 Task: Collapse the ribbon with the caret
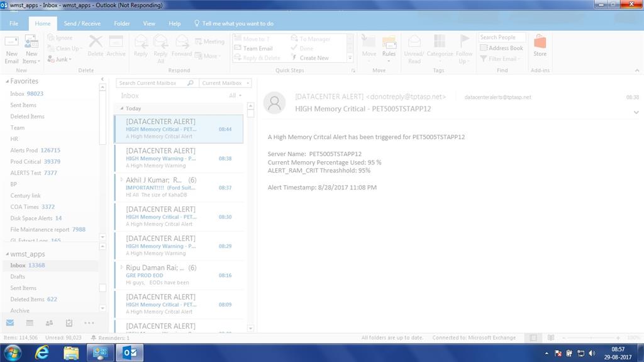[637, 71]
